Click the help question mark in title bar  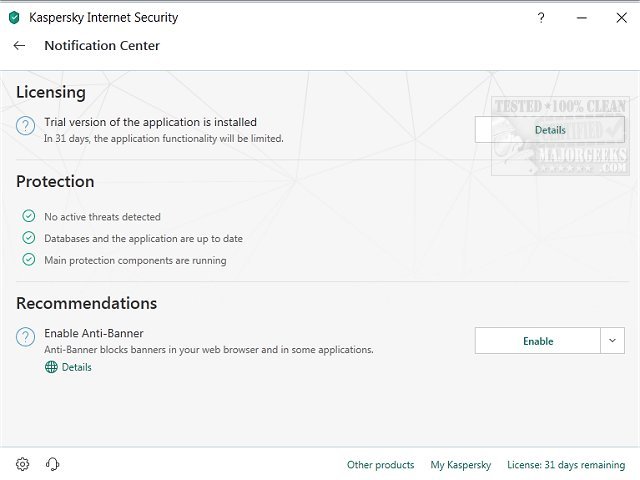point(541,18)
